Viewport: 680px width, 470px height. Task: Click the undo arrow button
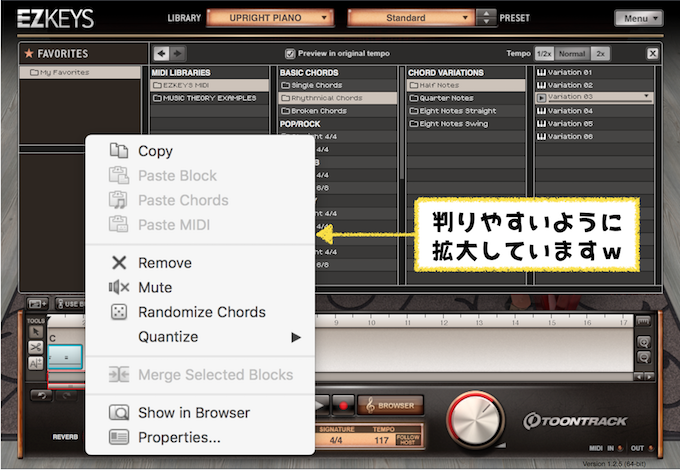click(42, 395)
